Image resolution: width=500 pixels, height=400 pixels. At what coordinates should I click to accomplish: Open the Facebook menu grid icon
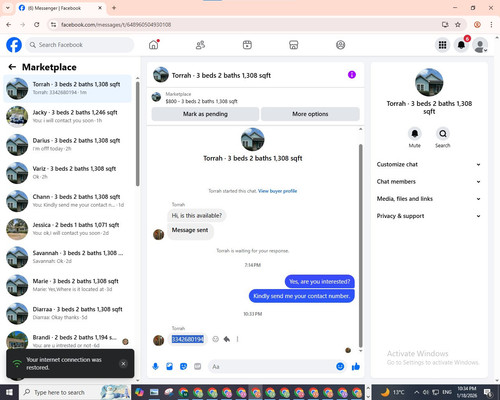pyautogui.click(x=442, y=45)
